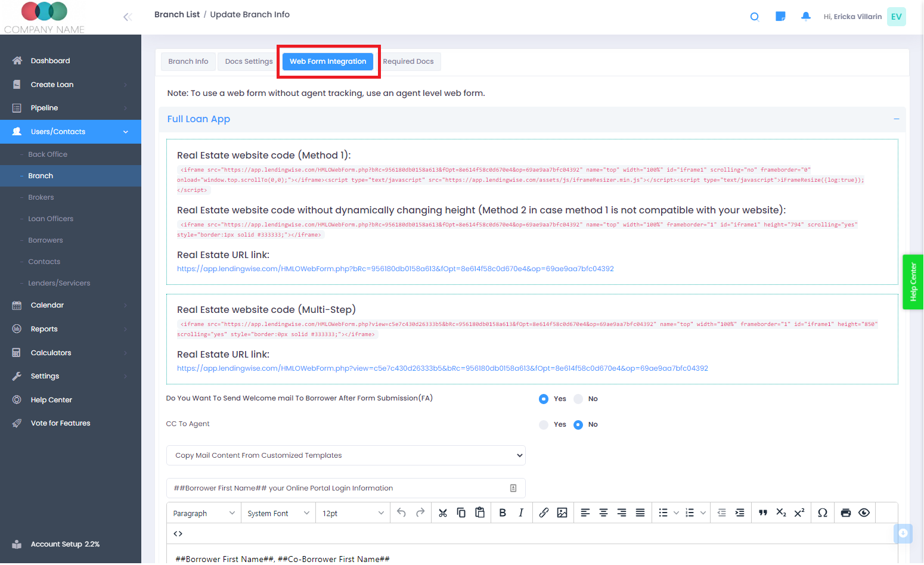Collapse the Users/Contacts sidebar menu
The width and height of the screenshot is (924, 565).
click(70, 132)
